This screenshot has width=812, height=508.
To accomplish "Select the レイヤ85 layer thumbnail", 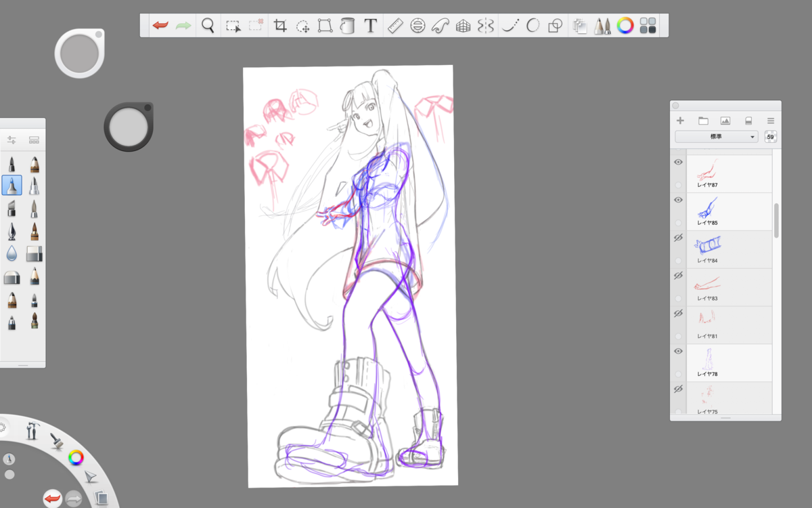I will coord(708,207).
